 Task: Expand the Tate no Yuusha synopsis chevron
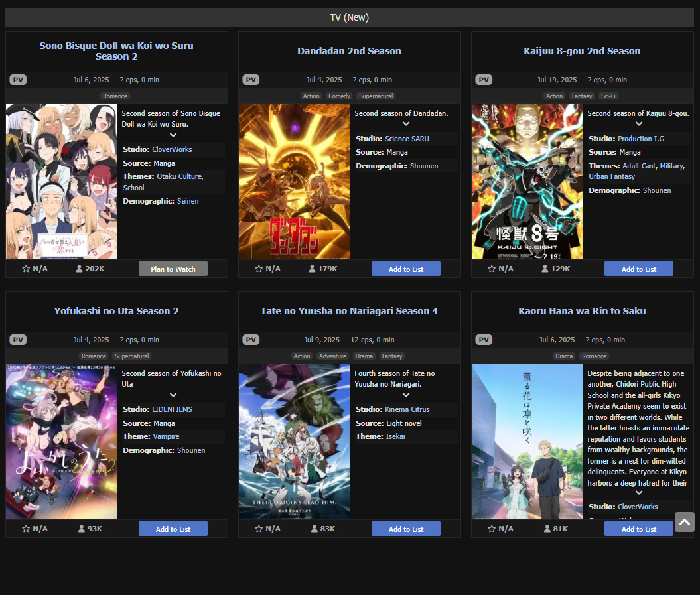[x=406, y=395]
